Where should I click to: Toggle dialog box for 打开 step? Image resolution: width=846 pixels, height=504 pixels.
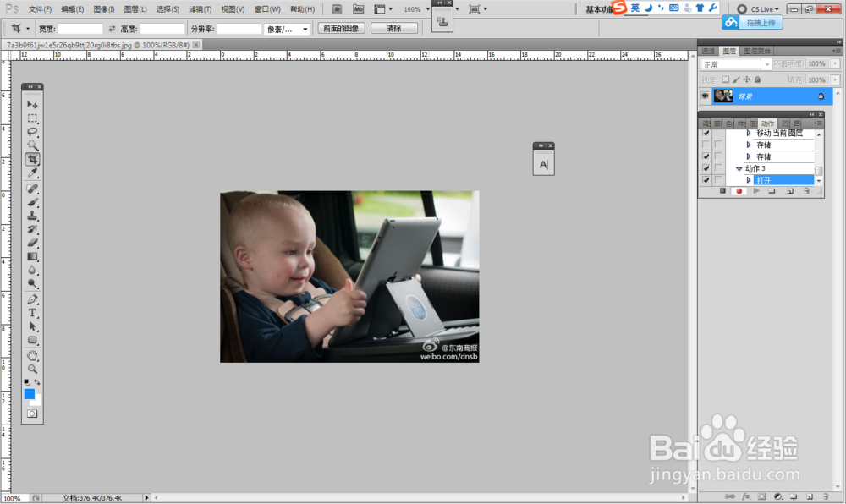(718, 180)
